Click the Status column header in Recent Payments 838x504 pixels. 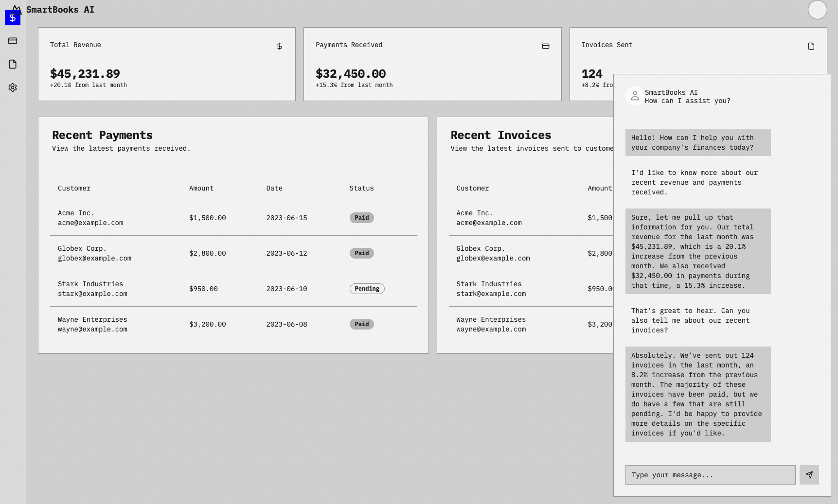361,188
